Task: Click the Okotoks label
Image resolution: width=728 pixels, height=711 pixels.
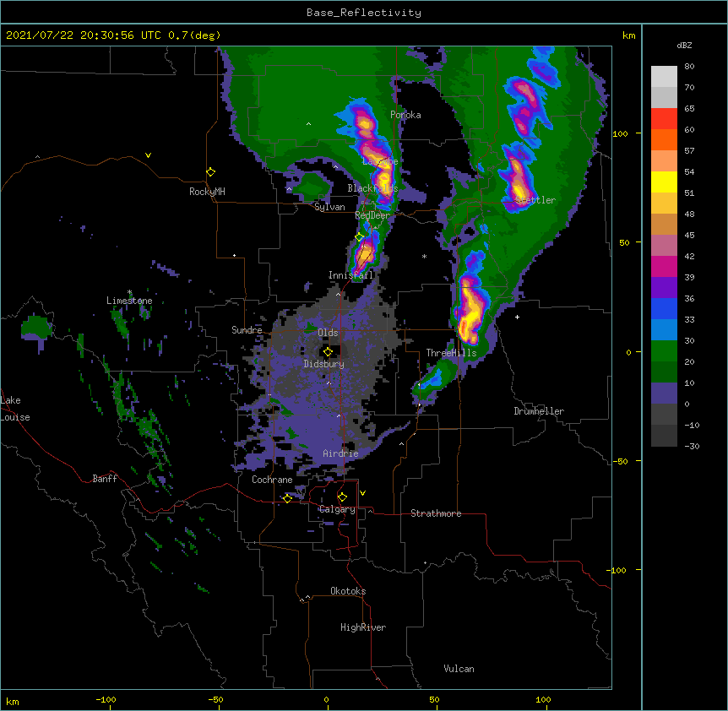Action: pyautogui.click(x=348, y=591)
